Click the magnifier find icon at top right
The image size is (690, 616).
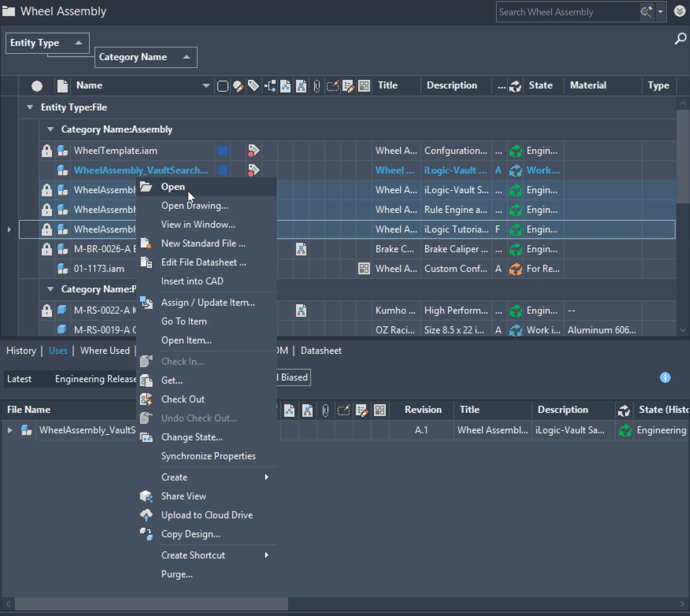pos(680,39)
